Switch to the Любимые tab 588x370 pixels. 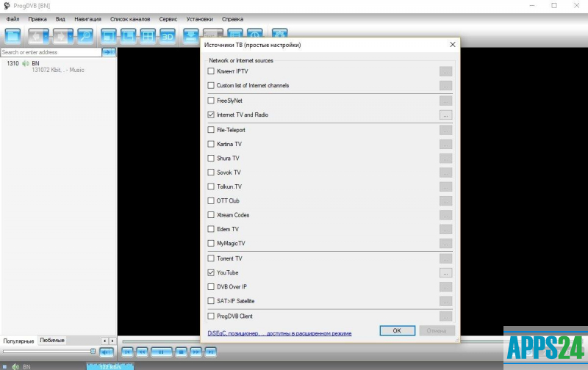point(52,341)
